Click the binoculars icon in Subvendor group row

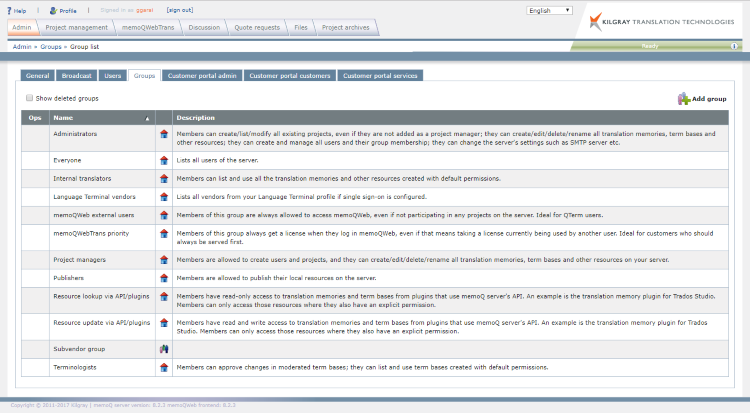coord(163,349)
